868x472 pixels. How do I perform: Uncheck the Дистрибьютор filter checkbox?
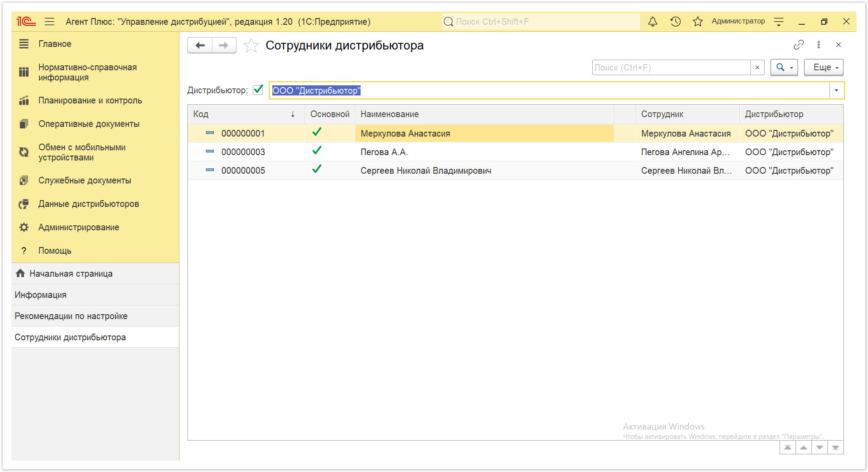point(258,90)
